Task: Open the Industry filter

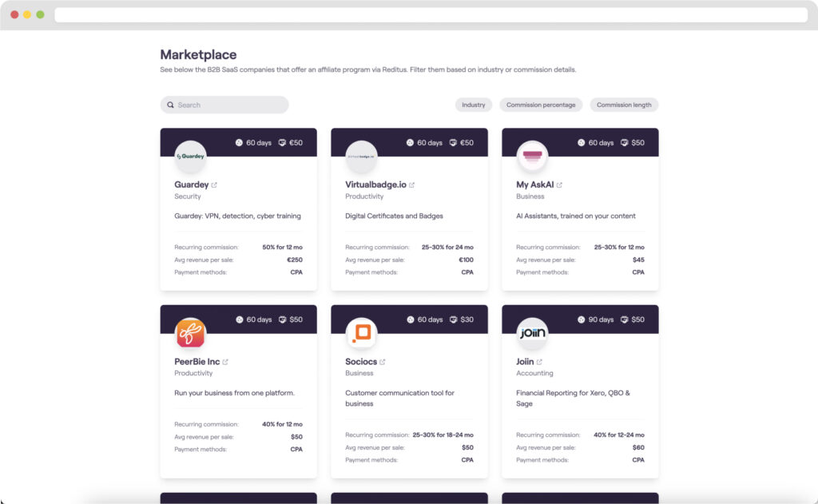Action: pos(473,105)
